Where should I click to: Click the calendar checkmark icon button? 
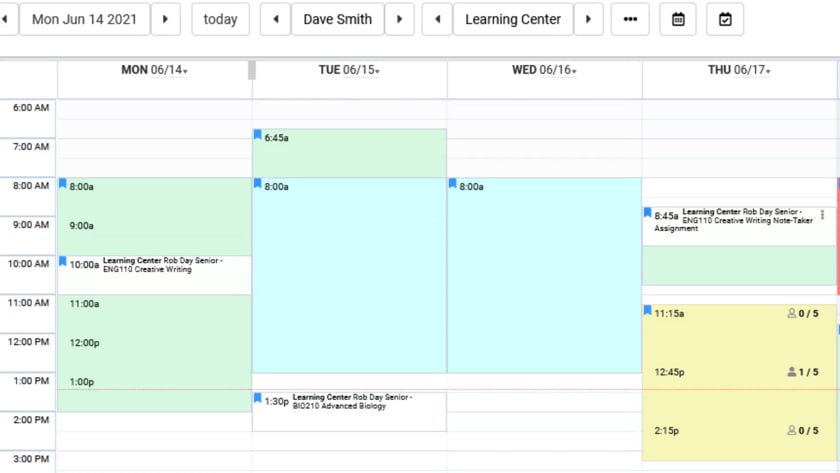coord(725,19)
